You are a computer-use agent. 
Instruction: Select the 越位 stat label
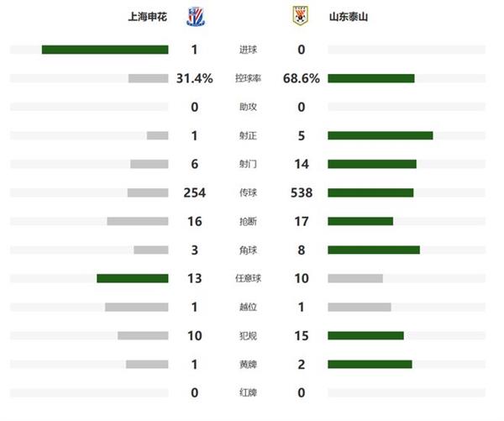(248, 307)
